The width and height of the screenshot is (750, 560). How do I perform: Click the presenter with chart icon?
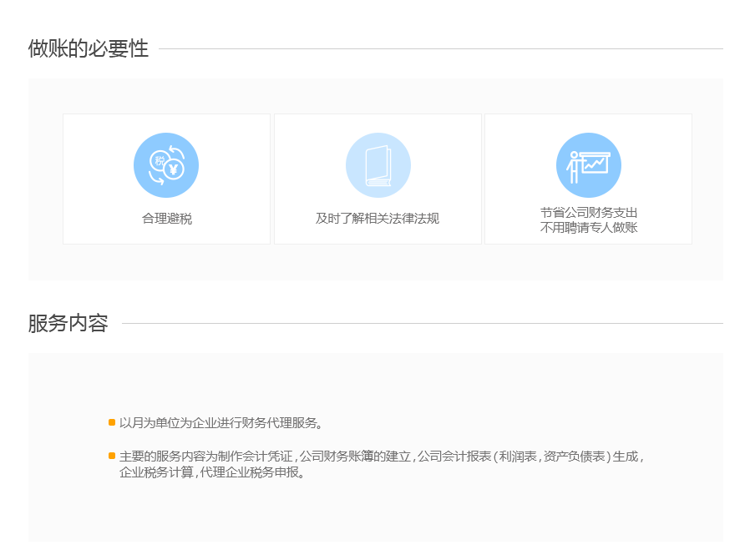click(x=588, y=165)
